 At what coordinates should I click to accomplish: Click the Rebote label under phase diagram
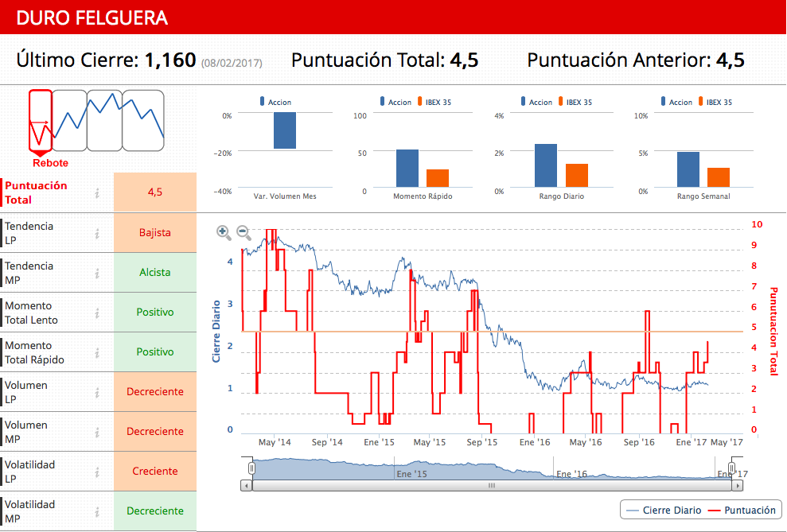click(x=50, y=163)
